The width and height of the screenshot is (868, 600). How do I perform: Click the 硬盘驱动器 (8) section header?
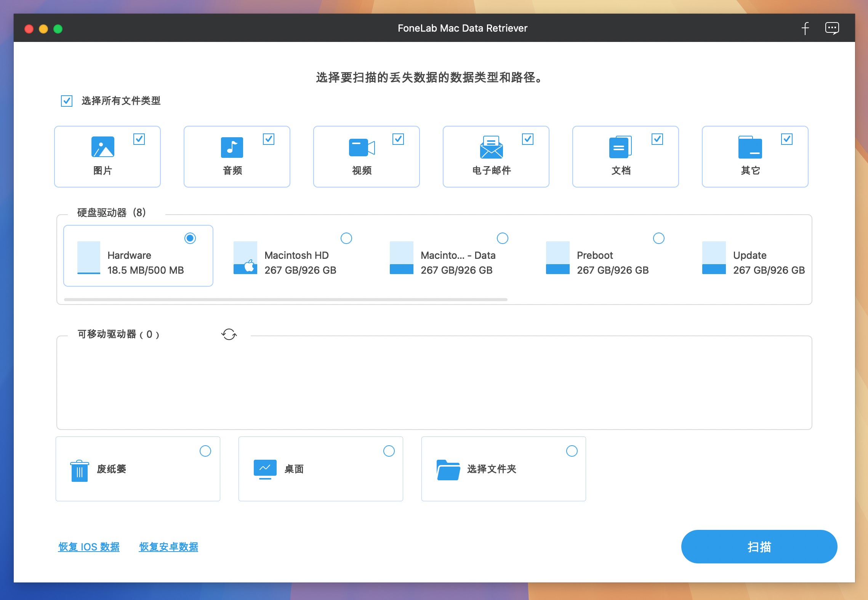[112, 213]
